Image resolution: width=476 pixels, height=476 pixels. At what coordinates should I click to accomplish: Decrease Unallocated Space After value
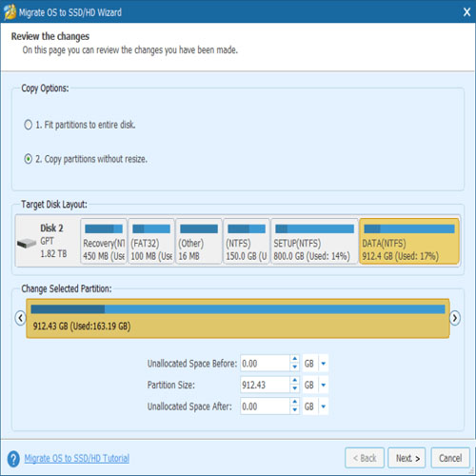tap(295, 410)
